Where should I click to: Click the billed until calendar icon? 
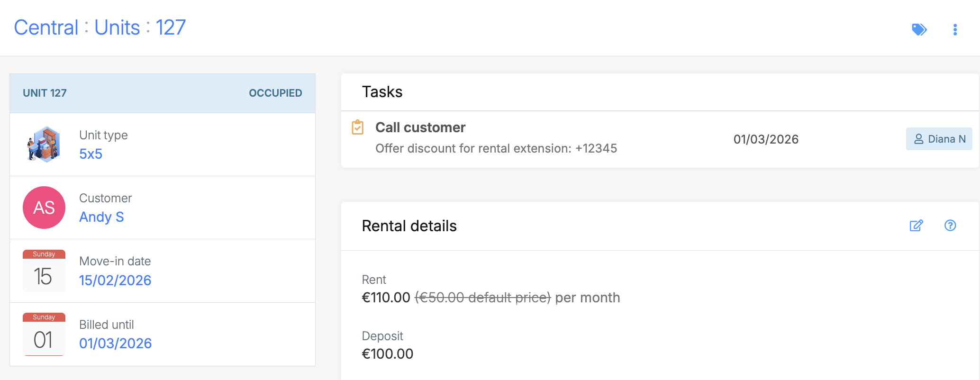44,334
